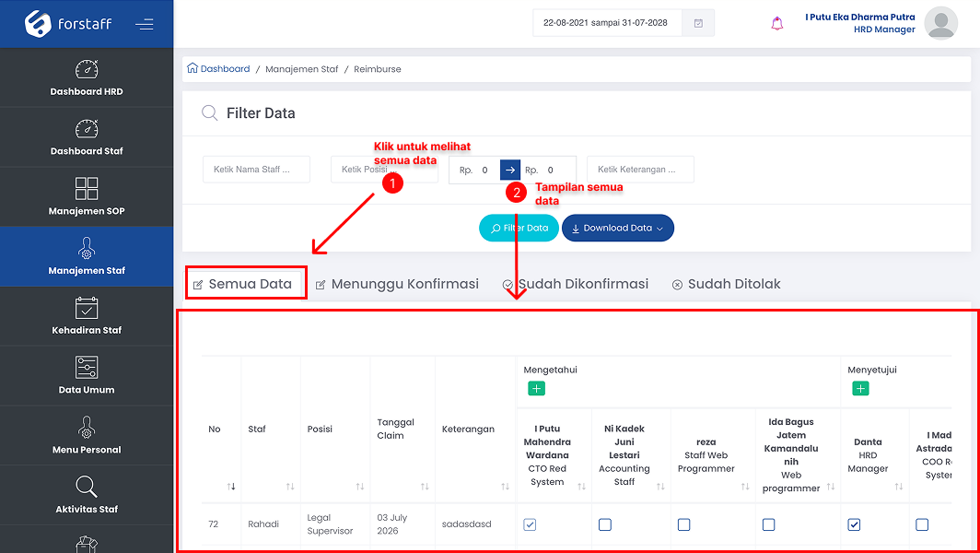
Task: Open Kehadiran Staf from sidebar
Action: (87, 316)
